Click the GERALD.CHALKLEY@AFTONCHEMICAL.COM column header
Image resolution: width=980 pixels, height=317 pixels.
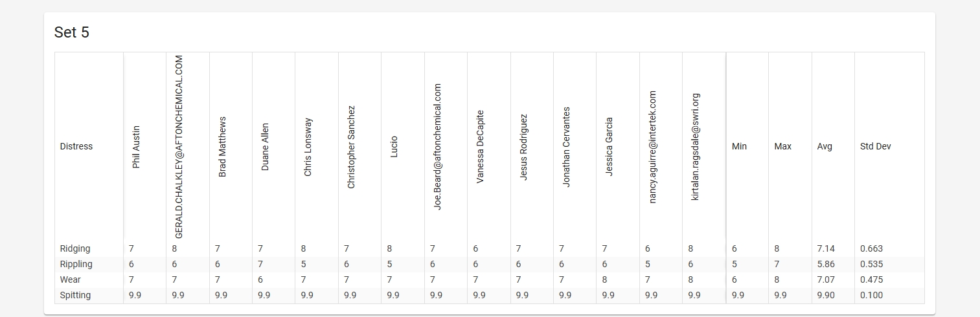[179, 147]
